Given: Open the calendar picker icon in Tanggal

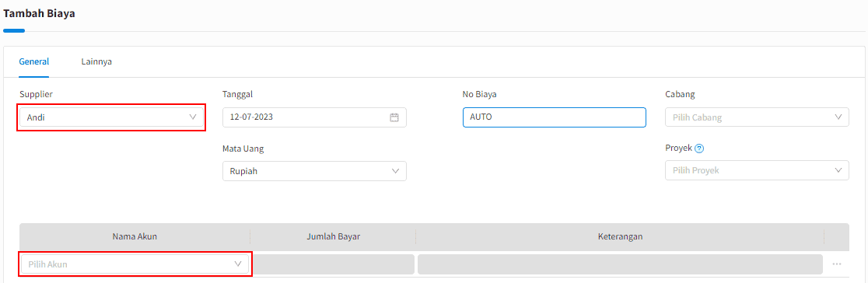Looking at the screenshot, I should [394, 117].
